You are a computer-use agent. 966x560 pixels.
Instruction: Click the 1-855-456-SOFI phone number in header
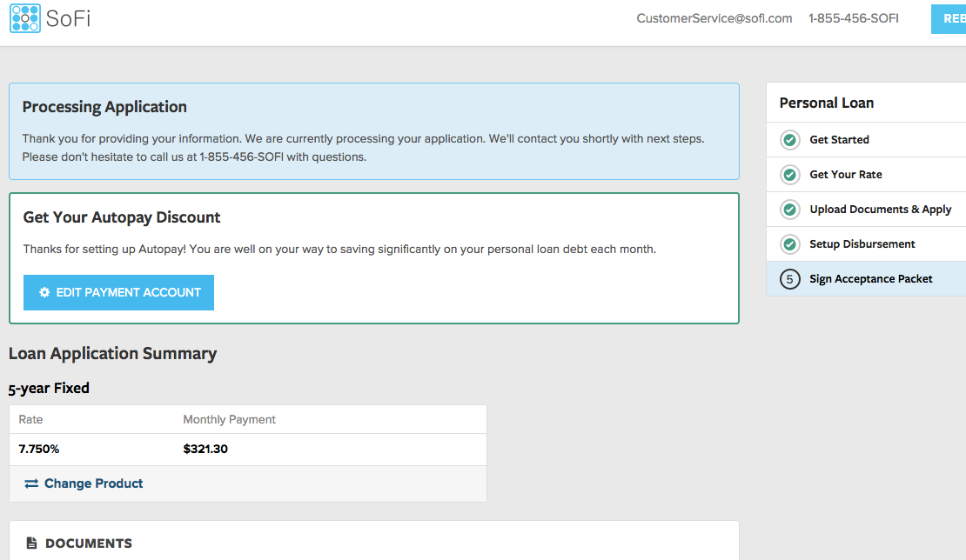853,18
